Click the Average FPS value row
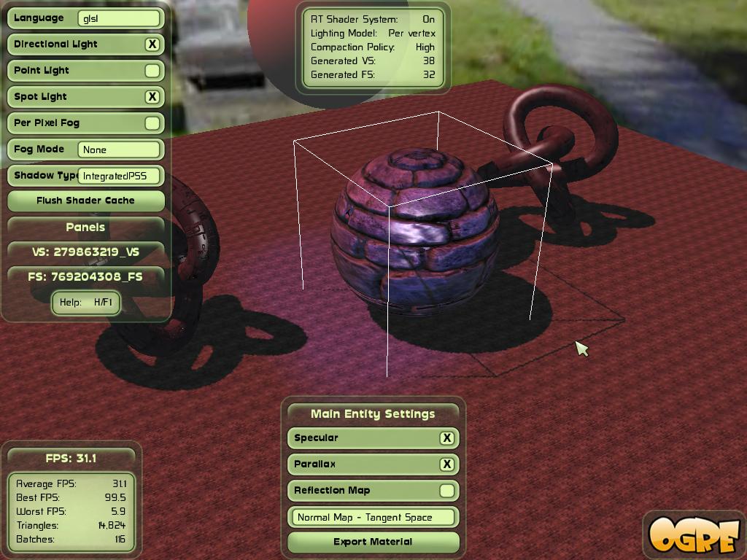747x560 pixels. tap(71, 484)
